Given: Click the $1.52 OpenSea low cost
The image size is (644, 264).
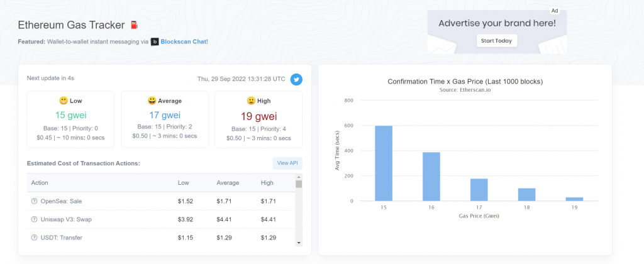Looking at the screenshot, I should [186, 201].
